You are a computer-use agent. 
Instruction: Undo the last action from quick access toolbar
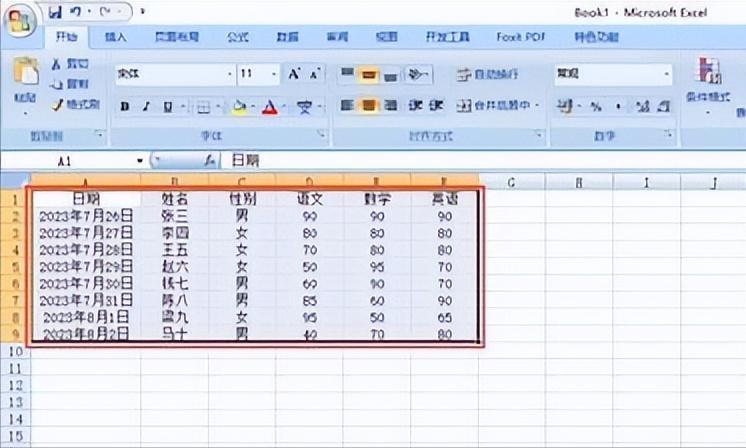click(75, 11)
